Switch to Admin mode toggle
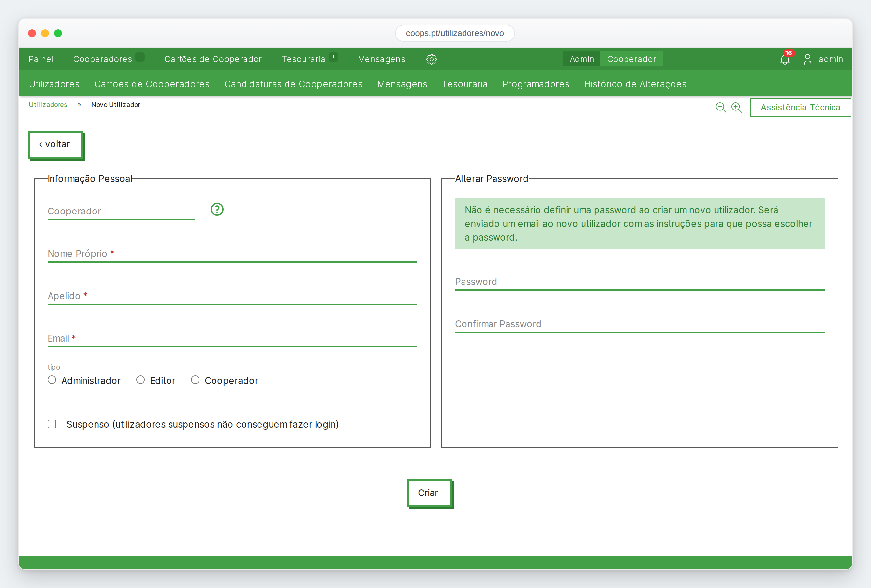 coord(582,59)
